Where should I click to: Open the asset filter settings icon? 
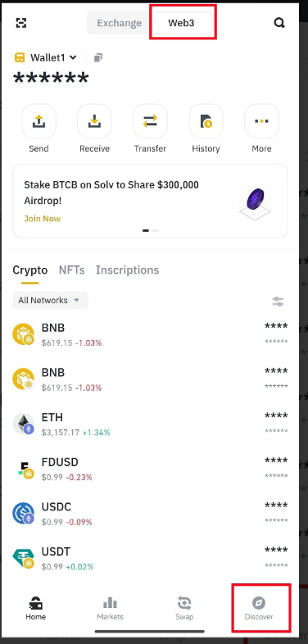tap(278, 302)
